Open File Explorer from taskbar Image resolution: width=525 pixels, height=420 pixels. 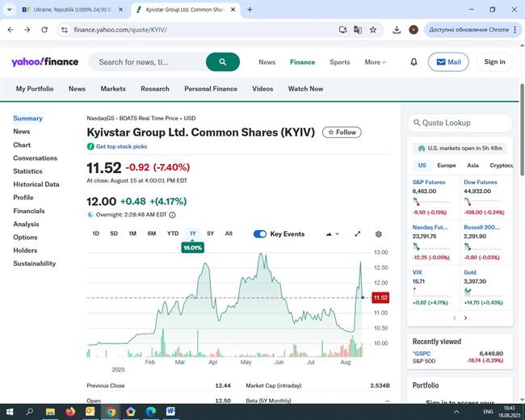pyautogui.click(x=50, y=412)
